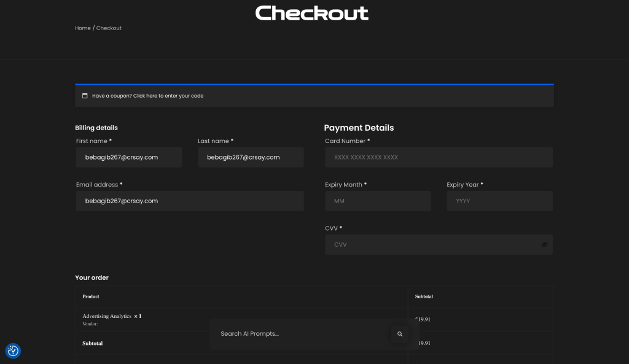
Task: Select the Email address input
Action: click(190, 201)
